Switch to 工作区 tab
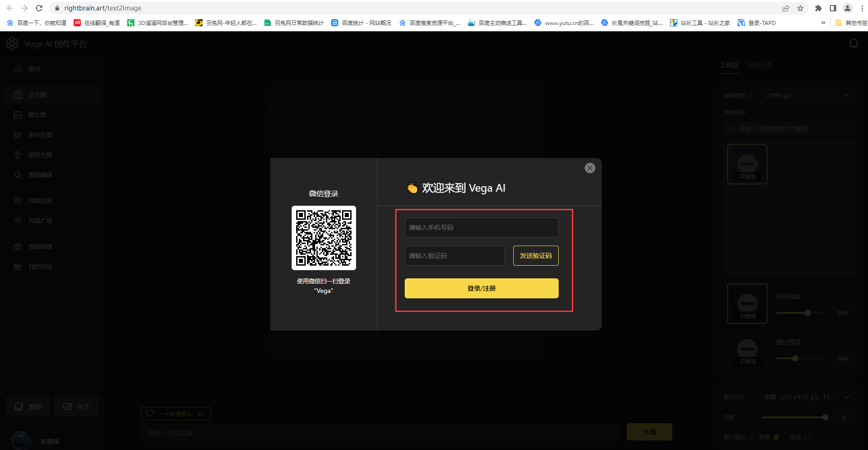 pos(729,65)
